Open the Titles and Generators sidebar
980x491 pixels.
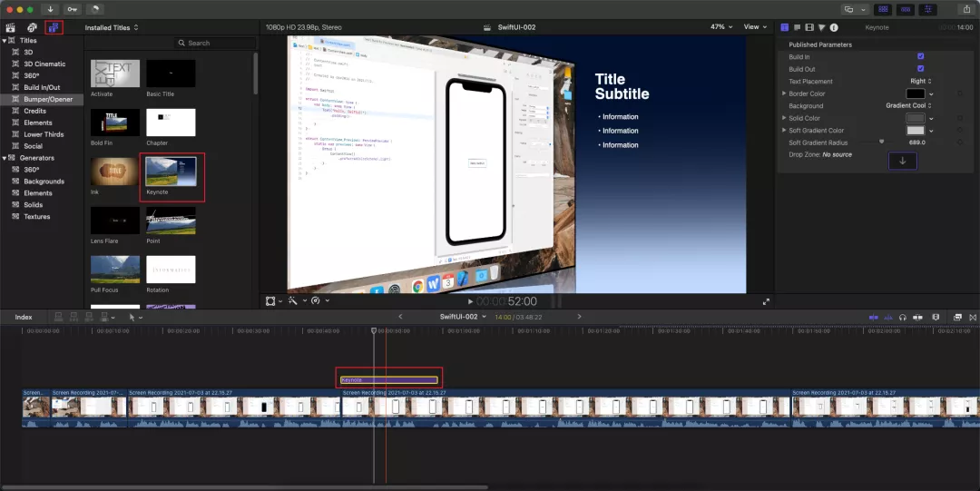(54, 27)
